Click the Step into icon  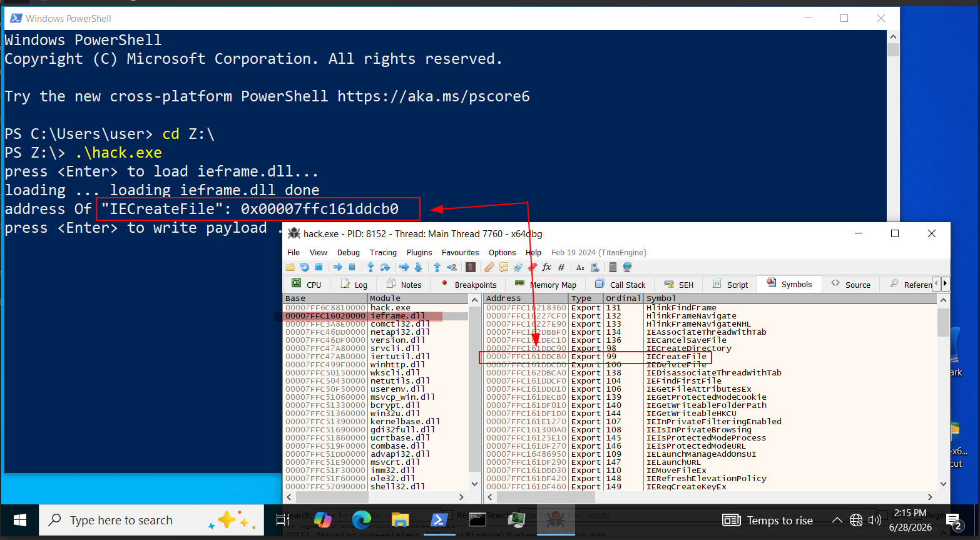pyautogui.click(x=370, y=267)
